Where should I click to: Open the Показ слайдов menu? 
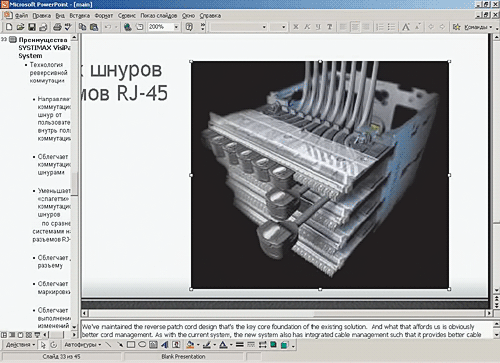pyautogui.click(x=159, y=16)
